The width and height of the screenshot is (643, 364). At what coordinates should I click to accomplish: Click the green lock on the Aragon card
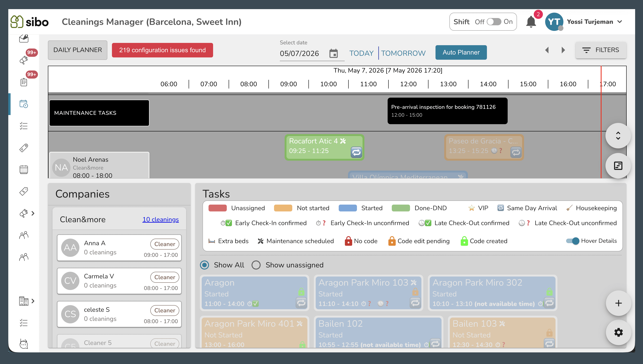click(301, 292)
